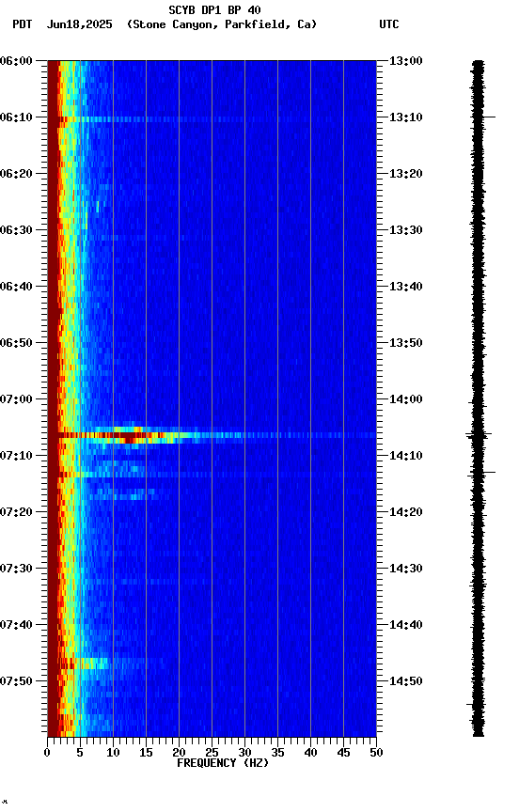Click the 13:20 UTC time label
The height and width of the screenshot is (812, 519).
click(405, 174)
